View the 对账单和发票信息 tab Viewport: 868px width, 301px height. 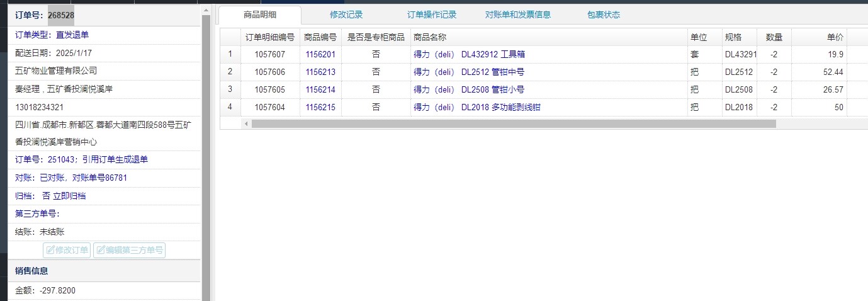[x=518, y=15]
